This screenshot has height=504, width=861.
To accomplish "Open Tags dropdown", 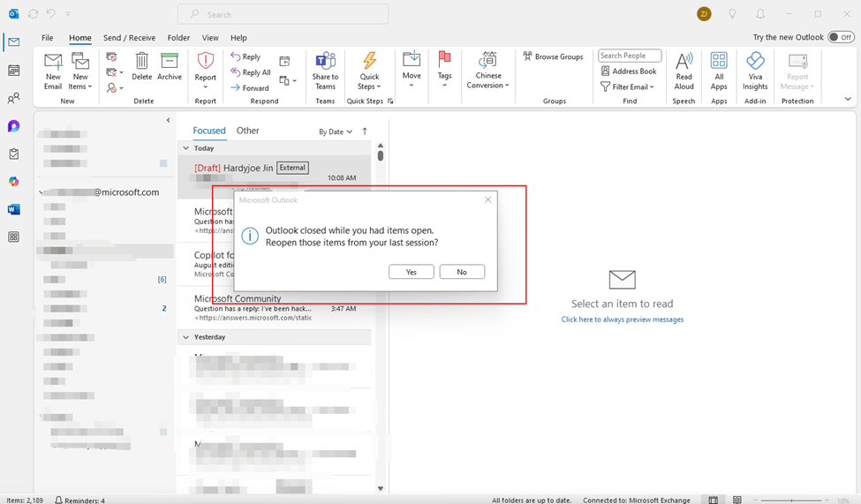I will pos(445,70).
